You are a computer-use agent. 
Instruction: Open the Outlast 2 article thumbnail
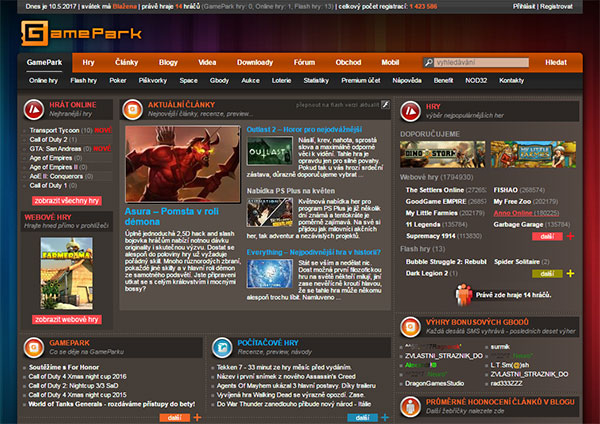(x=270, y=151)
